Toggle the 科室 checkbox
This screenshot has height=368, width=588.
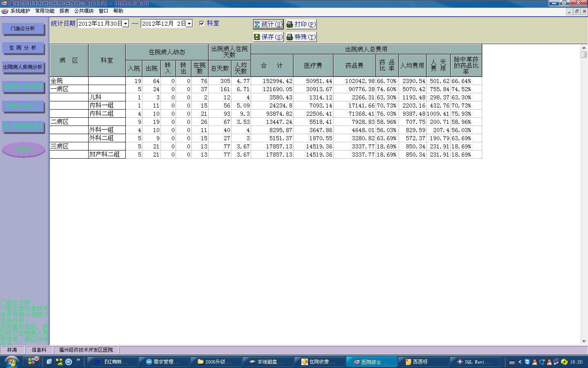click(202, 23)
